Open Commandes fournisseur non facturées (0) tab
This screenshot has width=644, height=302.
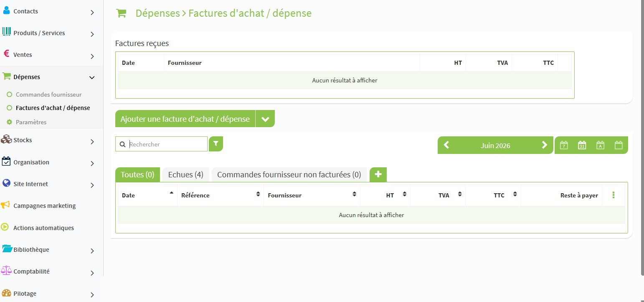point(289,174)
